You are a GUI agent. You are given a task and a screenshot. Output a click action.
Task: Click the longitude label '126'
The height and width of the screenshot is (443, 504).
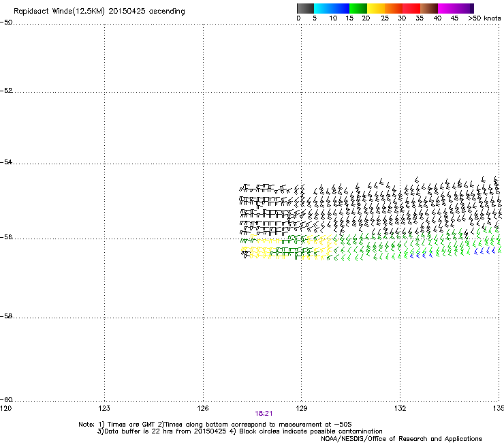click(x=203, y=408)
